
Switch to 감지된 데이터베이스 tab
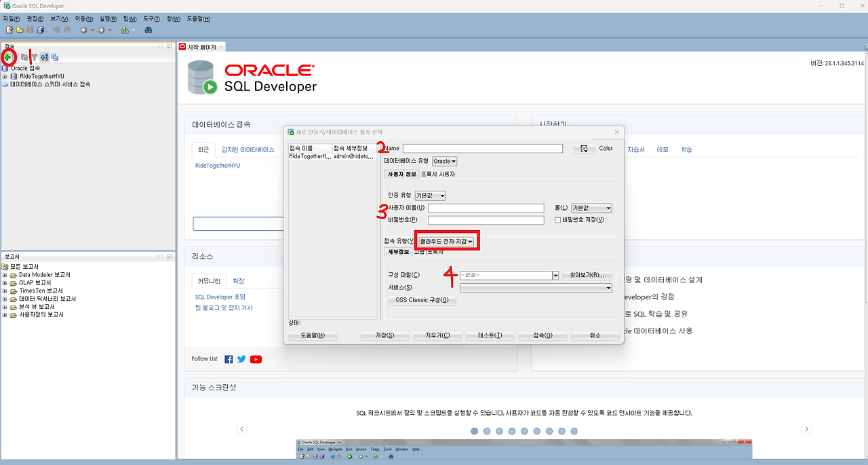248,149
